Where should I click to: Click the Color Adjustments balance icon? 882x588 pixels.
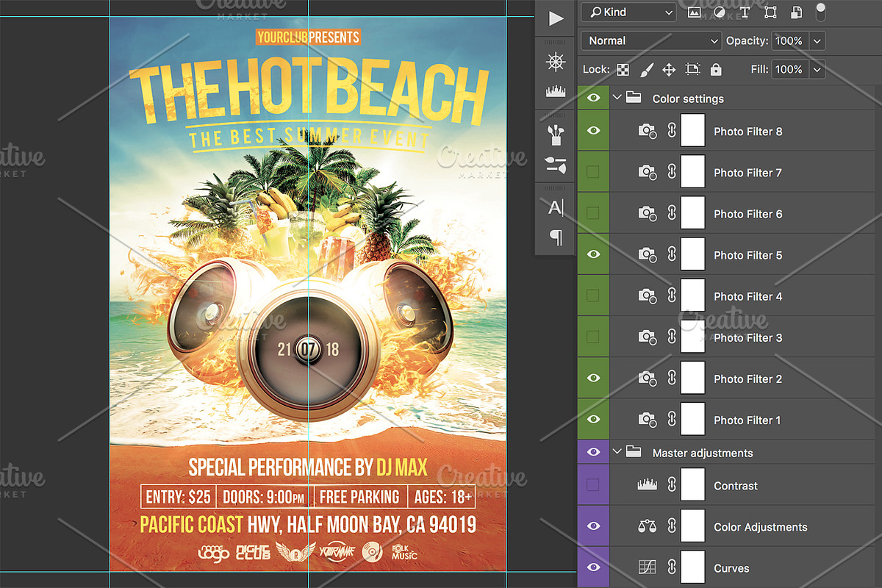(648, 526)
